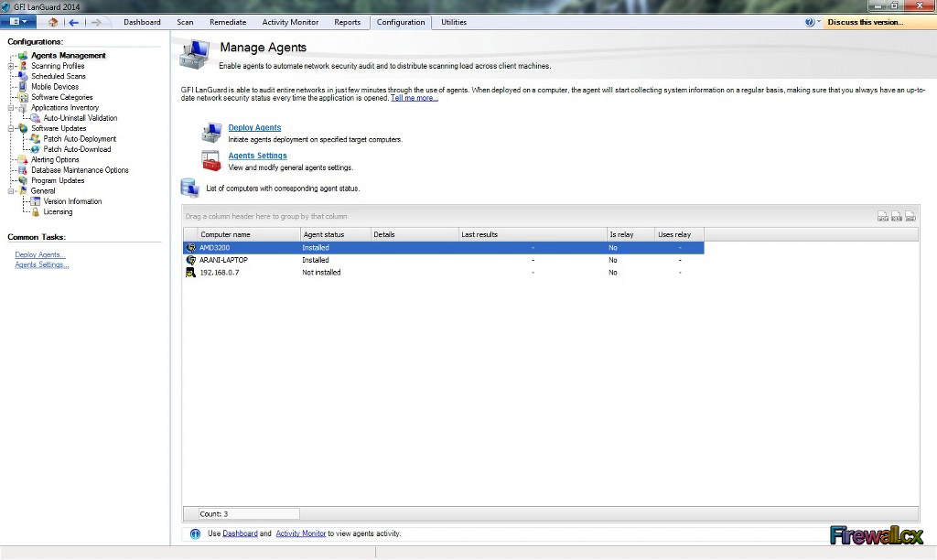The width and height of the screenshot is (937, 560).
Task: Go forward with the right arrow
Action: (x=95, y=22)
